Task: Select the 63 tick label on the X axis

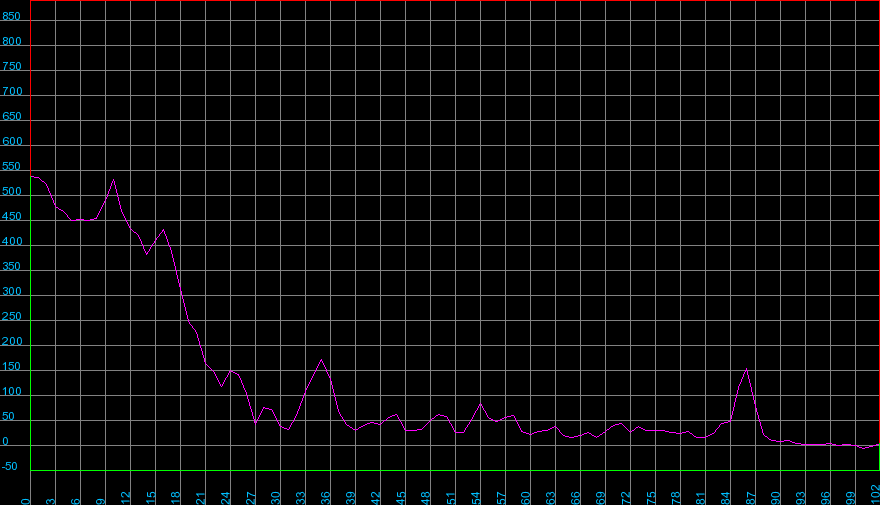Action: pyautogui.click(x=550, y=498)
